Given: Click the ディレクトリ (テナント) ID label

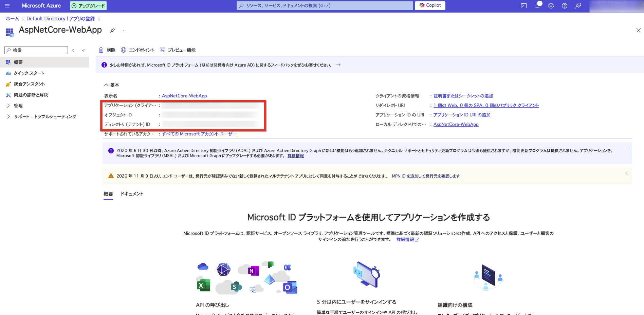Looking at the screenshot, I should [127, 125].
